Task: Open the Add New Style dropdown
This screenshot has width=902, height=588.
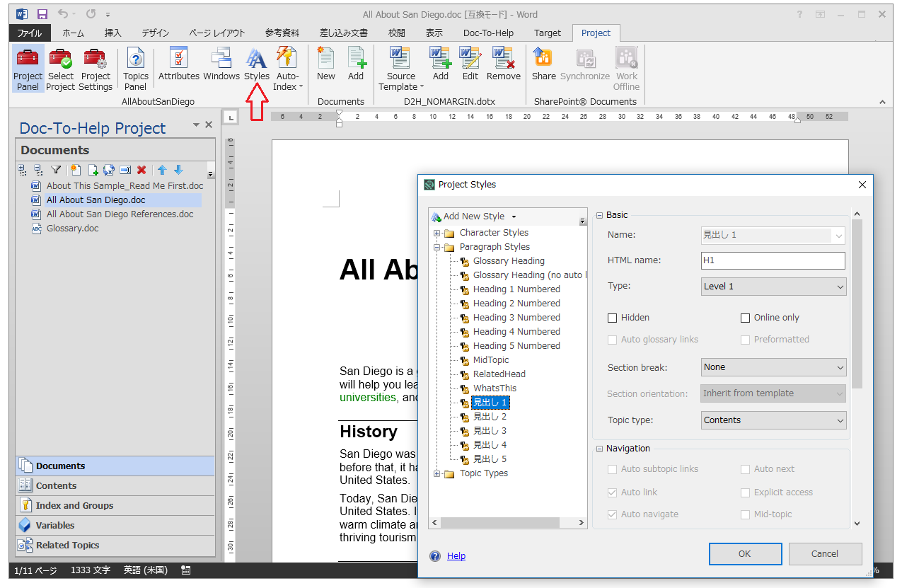Action: 514,217
